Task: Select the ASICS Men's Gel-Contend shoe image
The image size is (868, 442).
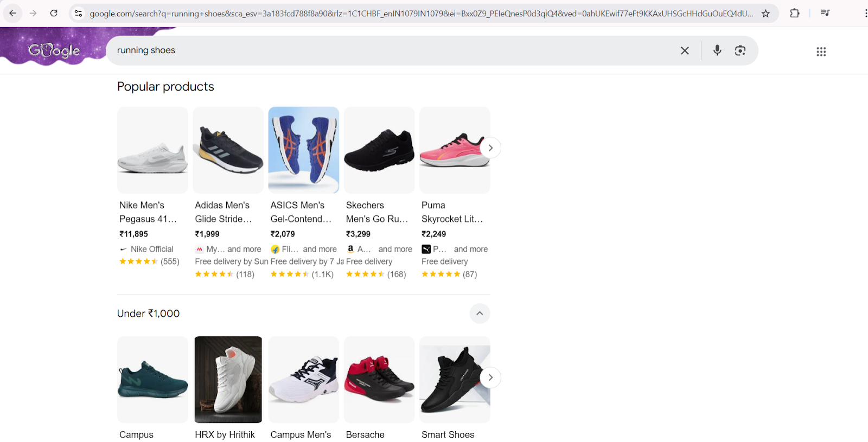Action: pyautogui.click(x=304, y=150)
